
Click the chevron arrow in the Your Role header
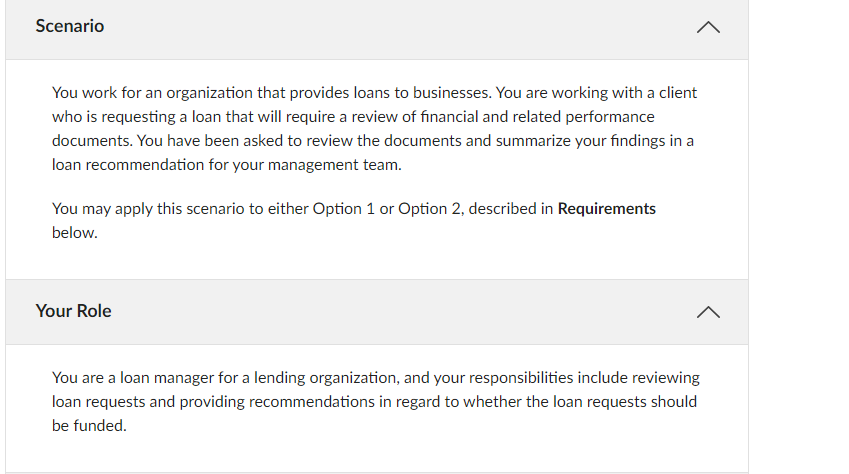pos(707,312)
